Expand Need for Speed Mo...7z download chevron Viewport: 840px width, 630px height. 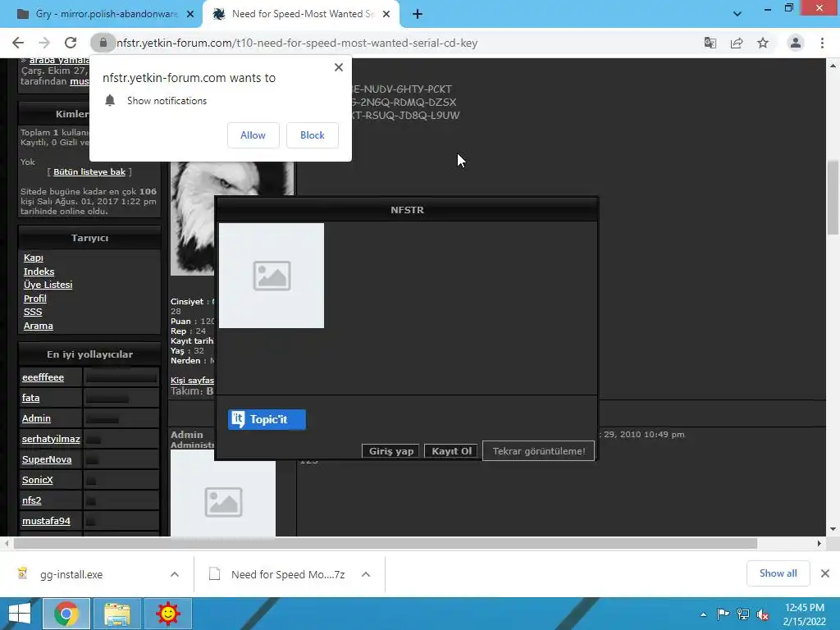[366, 574]
